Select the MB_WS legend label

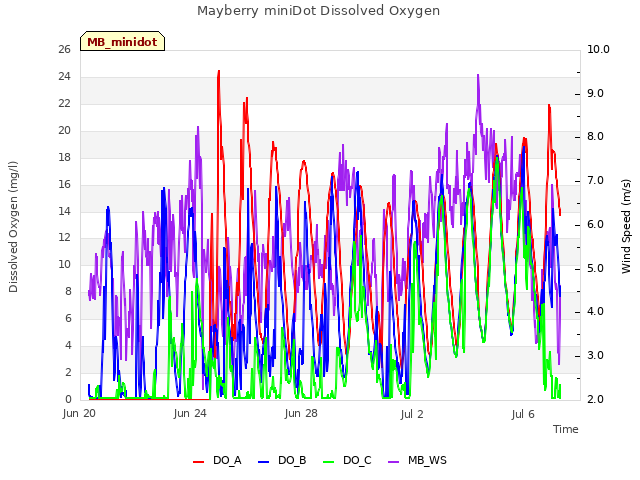[427, 460]
